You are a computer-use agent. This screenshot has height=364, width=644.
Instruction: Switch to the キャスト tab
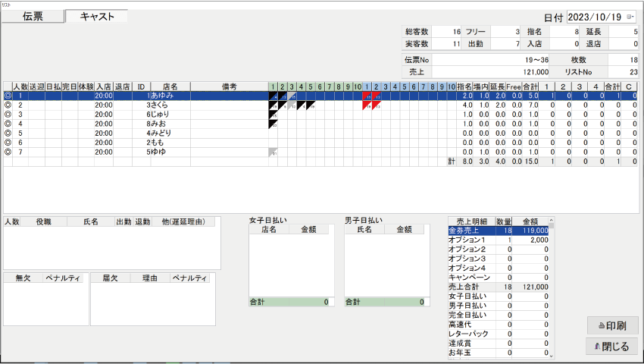click(x=96, y=16)
